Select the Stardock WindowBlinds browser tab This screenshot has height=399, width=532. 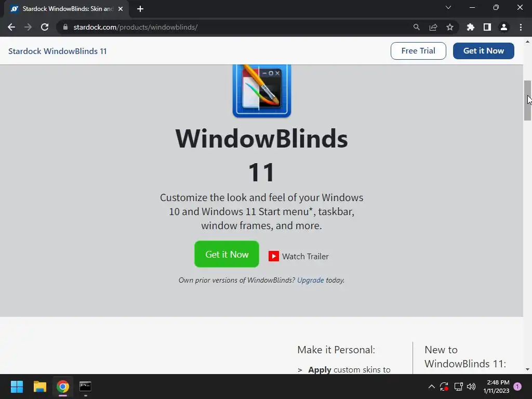66,9
